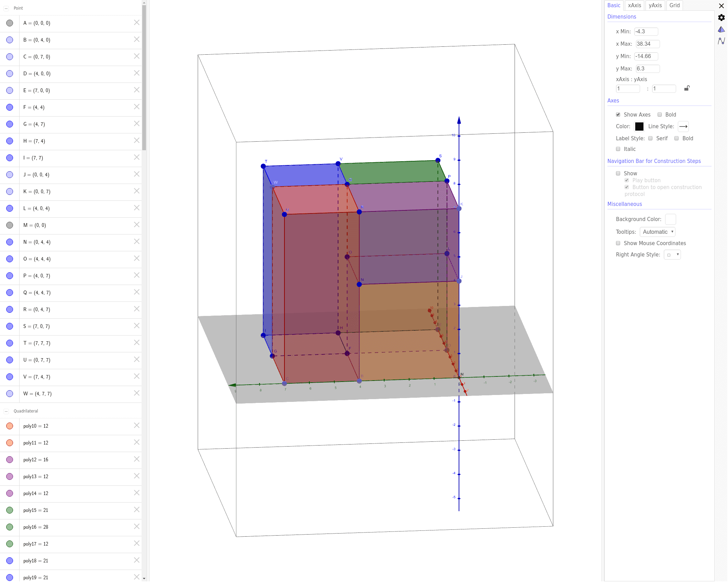This screenshot has height=582, width=728.
Task: Switch to the Grid tab
Action: coord(674,6)
